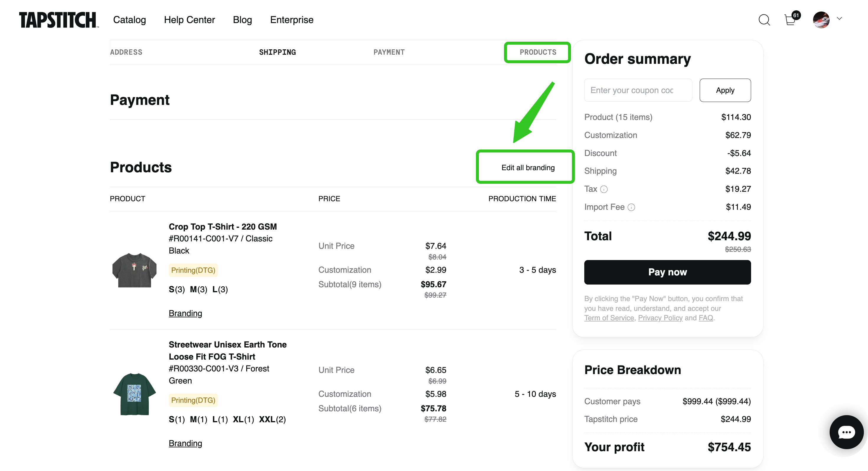Image resolution: width=868 pixels, height=471 pixels.
Task: Open the Term of Service link
Action: point(609,318)
